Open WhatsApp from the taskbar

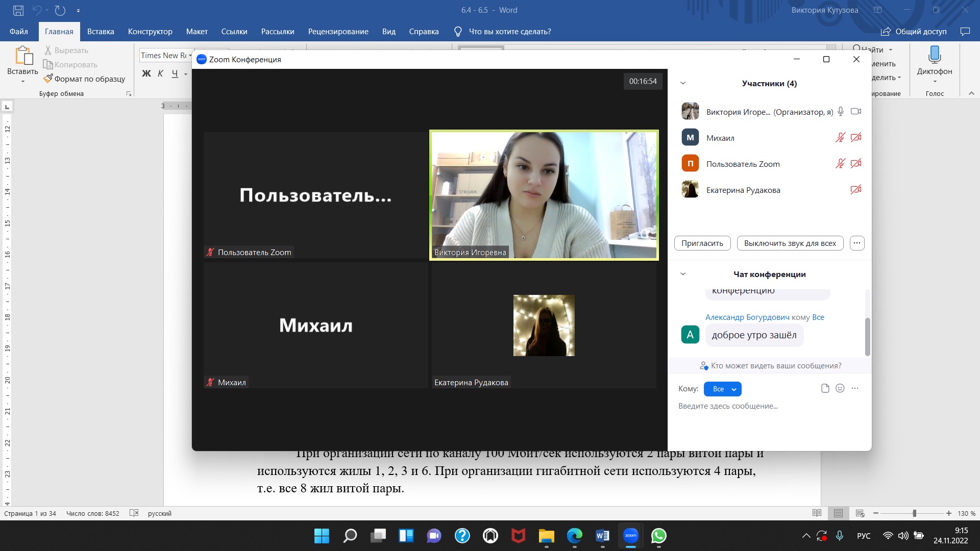(659, 536)
